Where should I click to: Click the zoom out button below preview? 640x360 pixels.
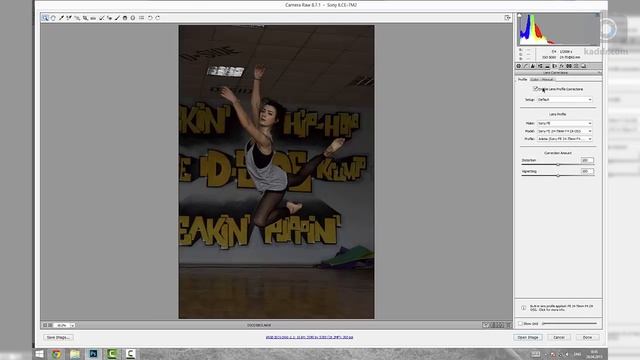click(45, 325)
